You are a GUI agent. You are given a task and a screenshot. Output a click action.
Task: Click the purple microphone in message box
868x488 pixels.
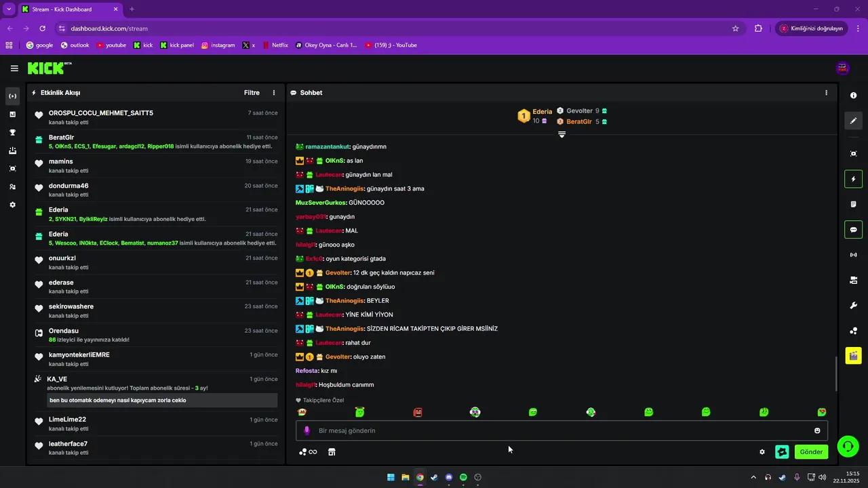[307, 430]
